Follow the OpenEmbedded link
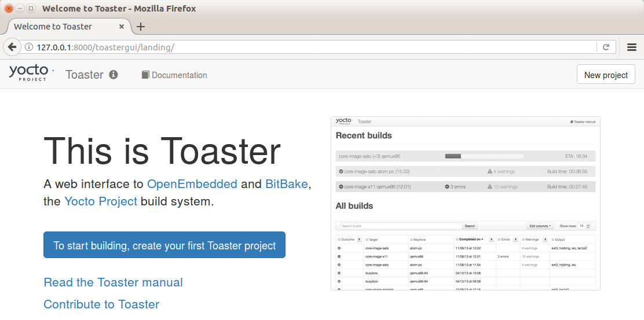 point(192,184)
